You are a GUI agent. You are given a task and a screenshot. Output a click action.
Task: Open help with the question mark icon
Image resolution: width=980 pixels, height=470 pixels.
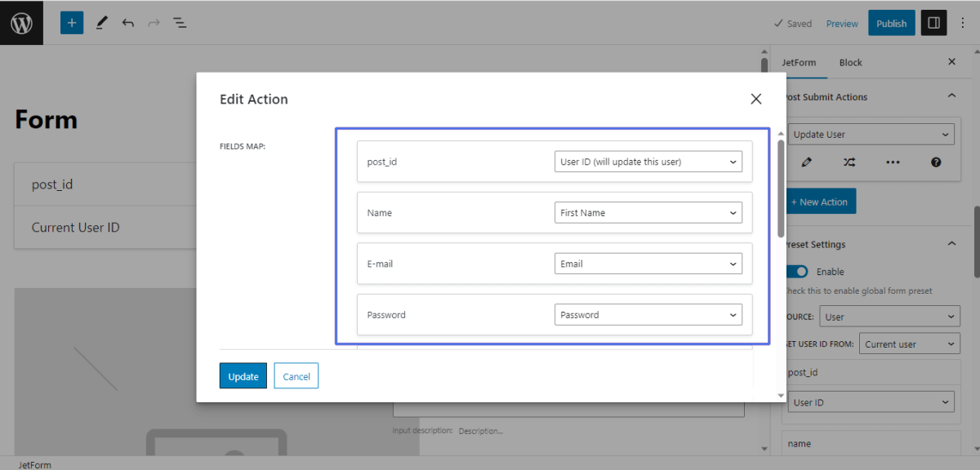pos(935,162)
